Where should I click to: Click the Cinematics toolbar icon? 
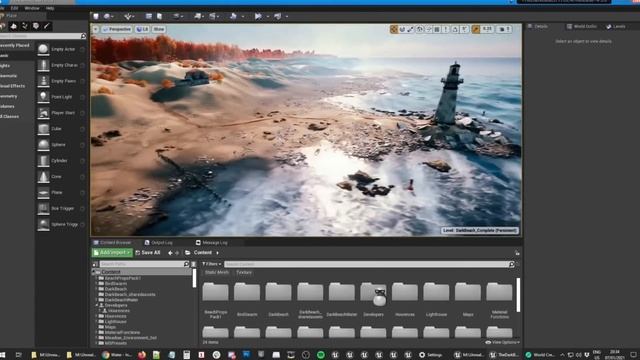pos(213,16)
